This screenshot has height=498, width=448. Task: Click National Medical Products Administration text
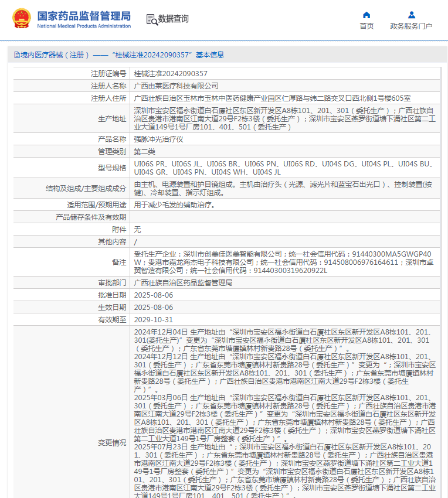[84, 26]
